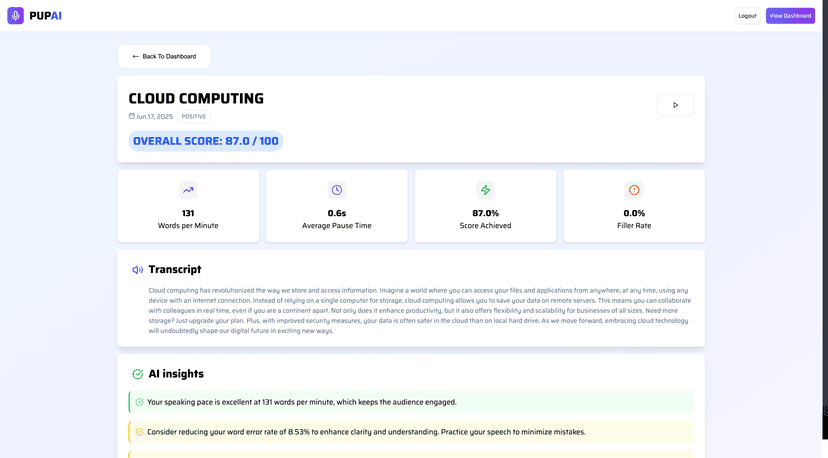Click the PUPAI brand name text

pos(45,16)
